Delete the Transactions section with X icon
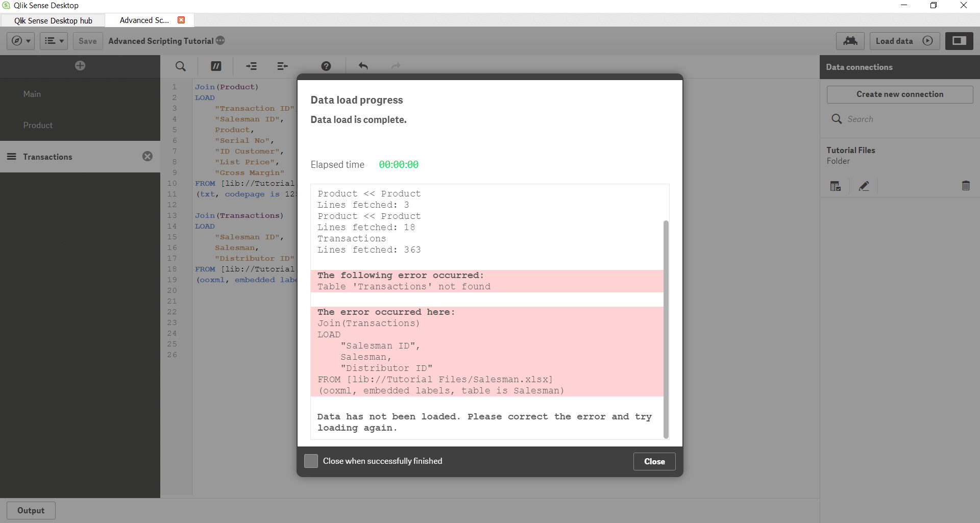This screenshot has width=980, height=523. pos(148,156)
